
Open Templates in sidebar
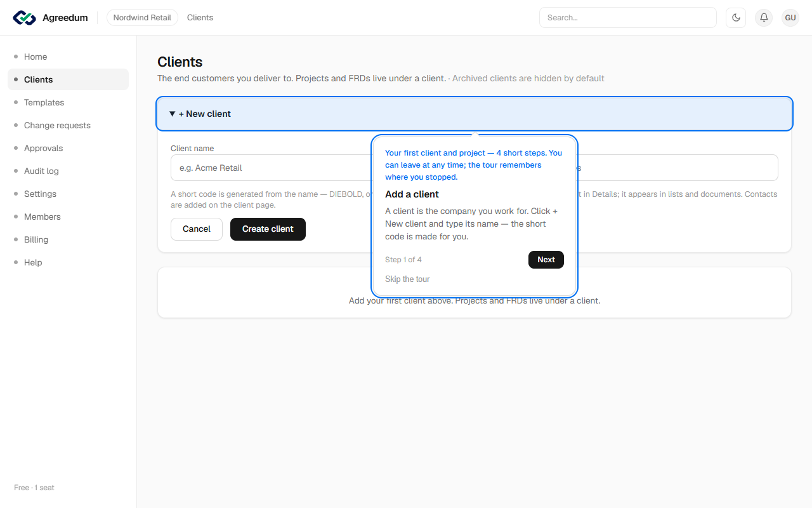(68, 102)
